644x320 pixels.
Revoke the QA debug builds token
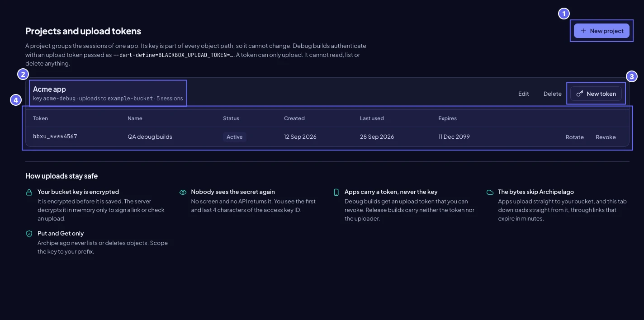point(606,137)
